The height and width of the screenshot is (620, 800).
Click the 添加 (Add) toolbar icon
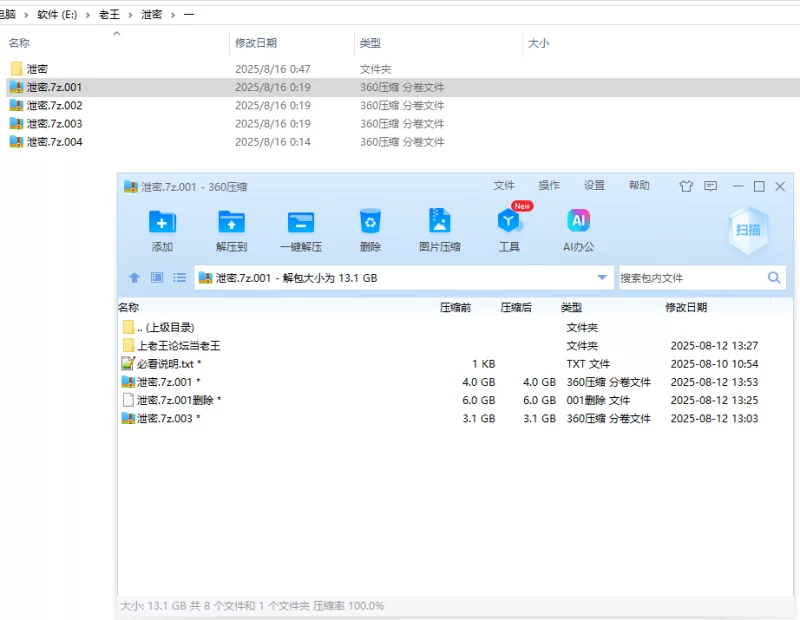click(162, 222)
